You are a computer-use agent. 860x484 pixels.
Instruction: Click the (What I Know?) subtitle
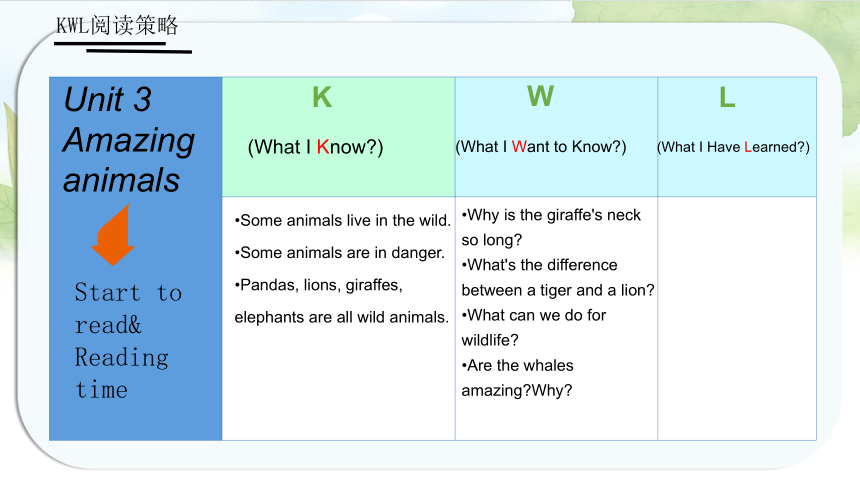[315, 147]
